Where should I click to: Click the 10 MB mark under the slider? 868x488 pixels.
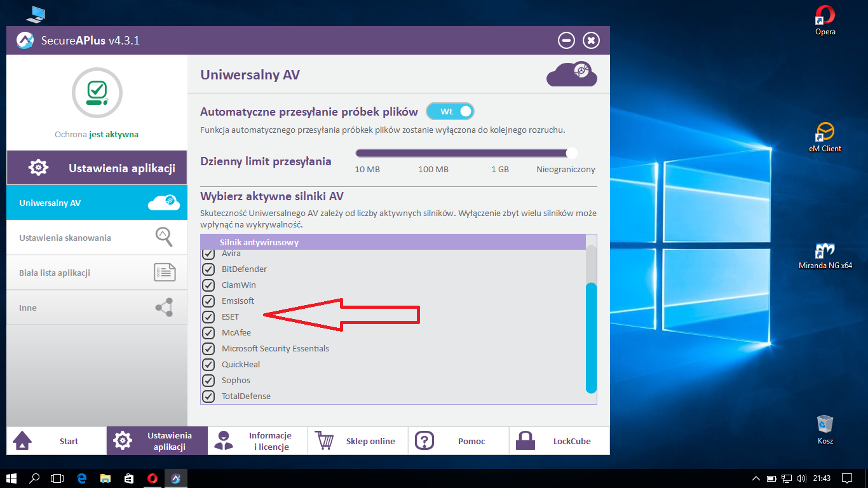pyautogui.click(x=367, y=170)
